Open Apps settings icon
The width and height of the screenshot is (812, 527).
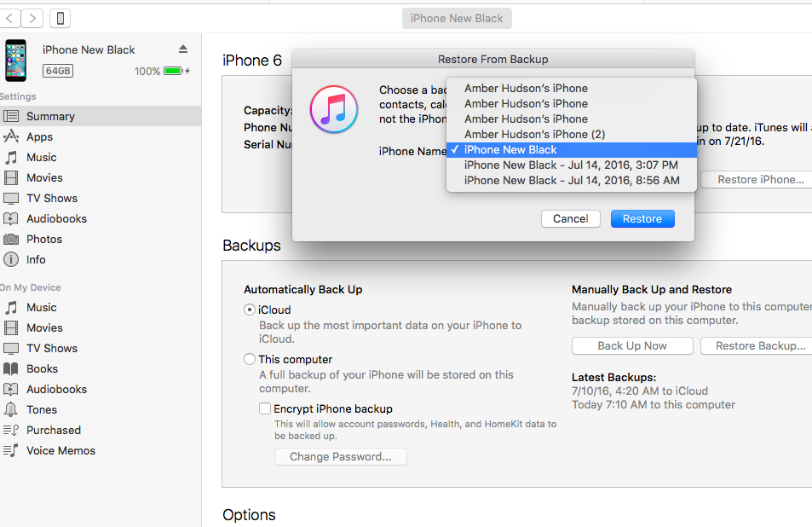tap(11, 136)
